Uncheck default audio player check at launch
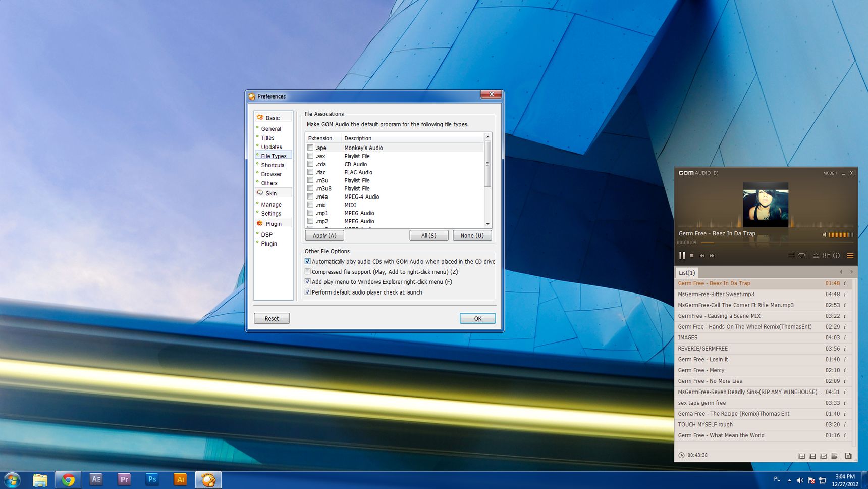 (308, 292)
